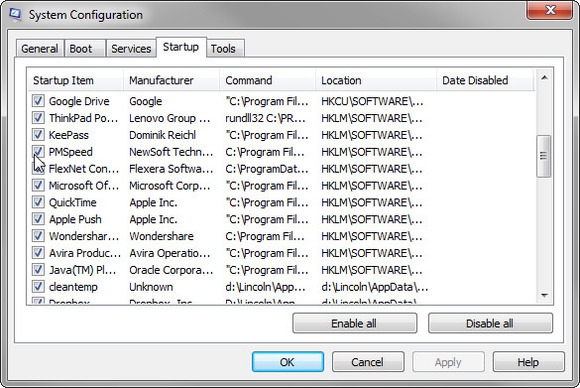The height and width of the screenshot is (388, 580).
Task: Click the Enable all button
Action: (x=354, y=323)
